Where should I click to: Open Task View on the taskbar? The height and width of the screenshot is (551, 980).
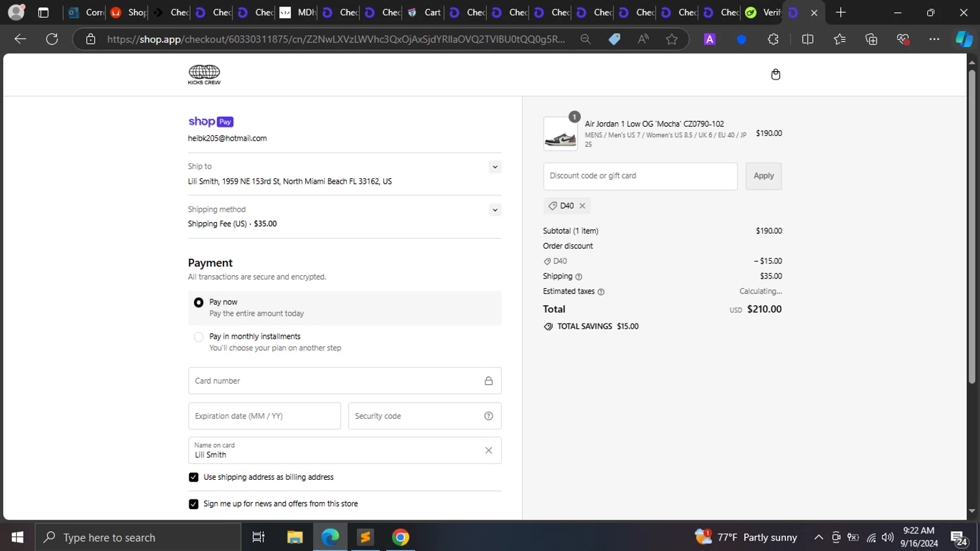coord(259,537)
